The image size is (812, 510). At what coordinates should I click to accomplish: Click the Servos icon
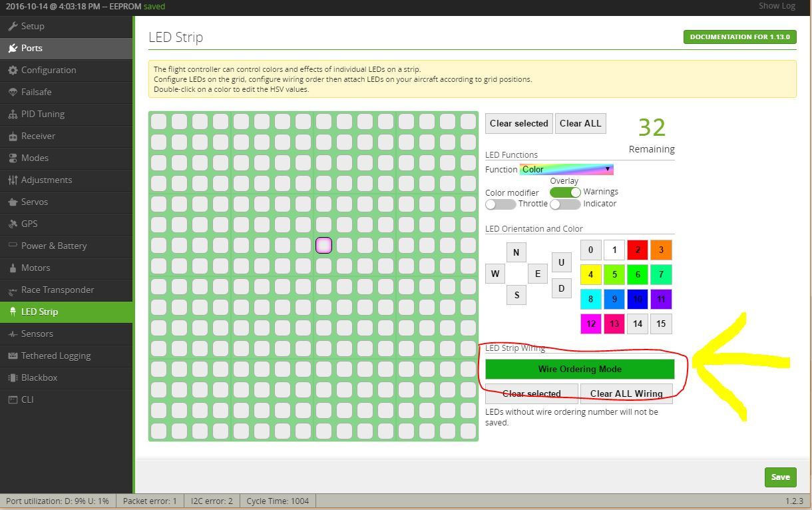click(x=13, y=202)
